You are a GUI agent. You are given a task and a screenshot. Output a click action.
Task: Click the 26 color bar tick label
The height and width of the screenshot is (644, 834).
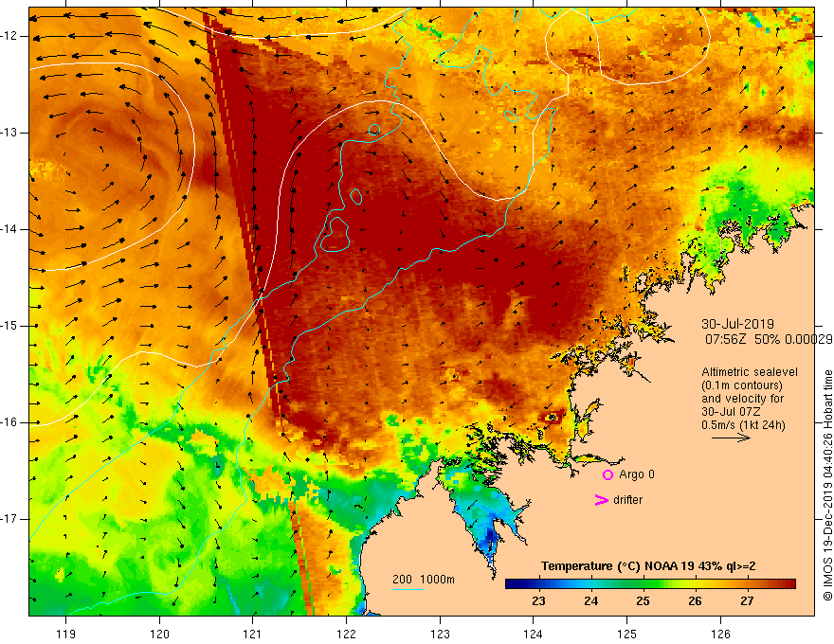point(695,601)
